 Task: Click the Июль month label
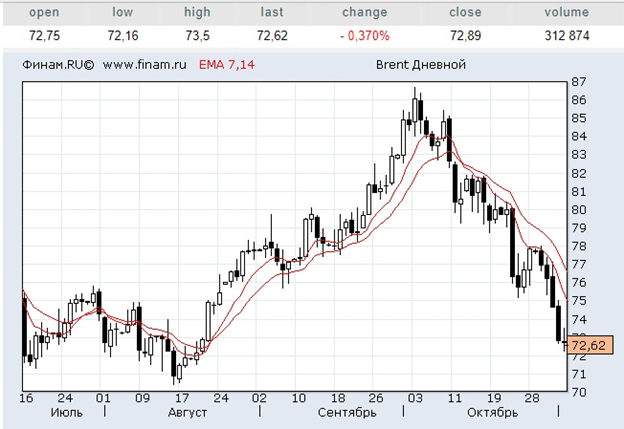(66, 412)
